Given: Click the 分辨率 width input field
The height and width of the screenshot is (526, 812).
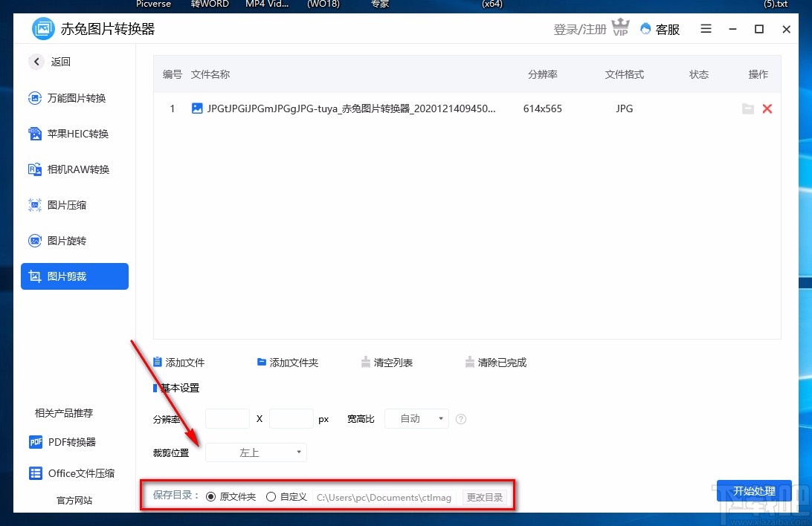Looking at the screenshot, I should tap(227, 418).
